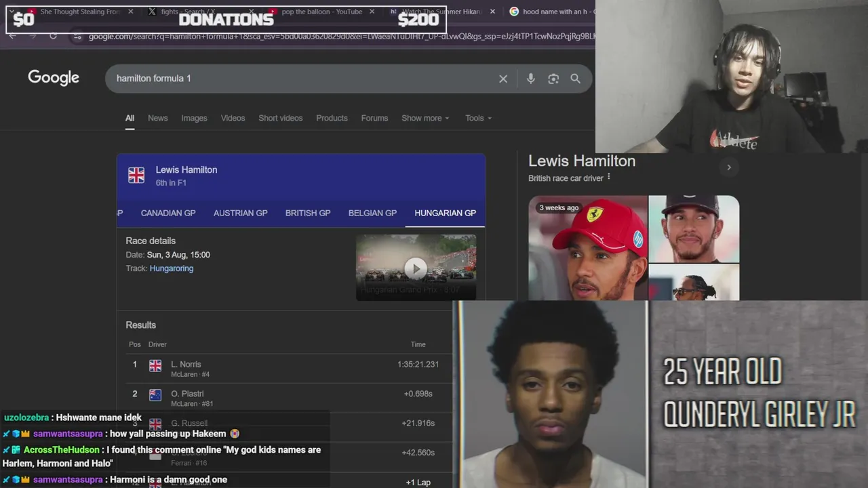Open Lewis Hamilton red Ferrari cap photo

pyautogui.click(x=587, y=247)
